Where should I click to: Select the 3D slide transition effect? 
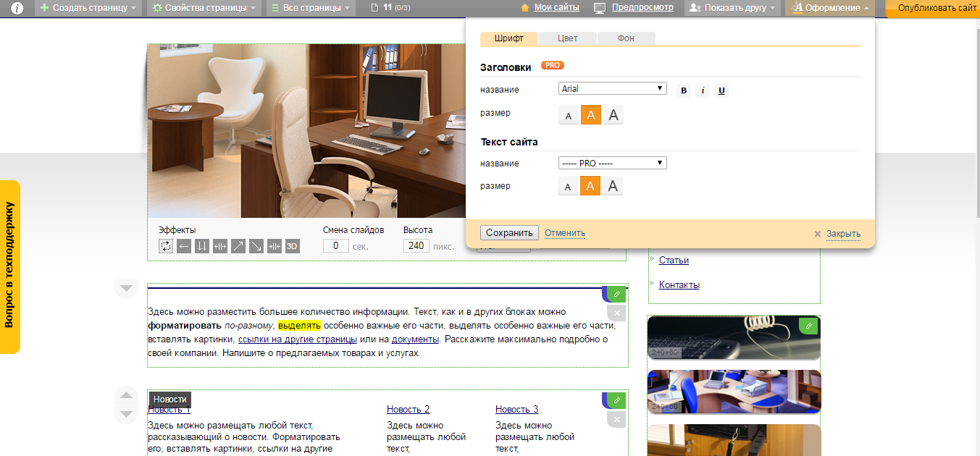point(291,246)
